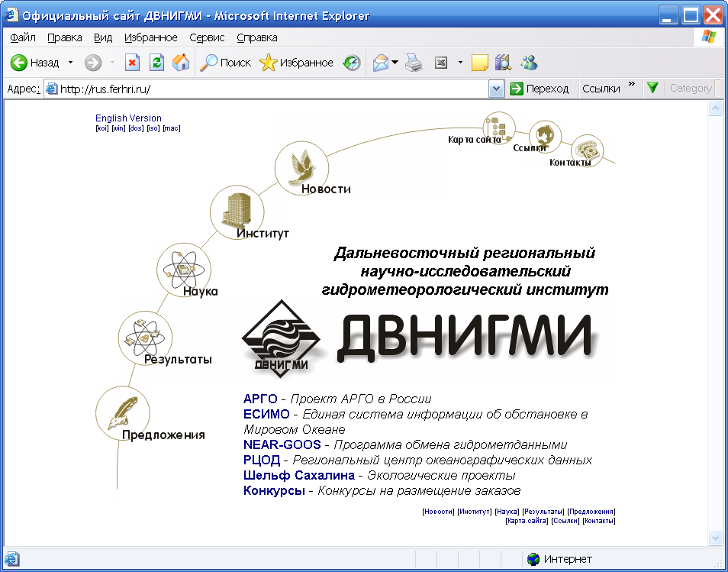Click the Mail envelope icon
Screen dimensions: 728x572
[380, 63]
